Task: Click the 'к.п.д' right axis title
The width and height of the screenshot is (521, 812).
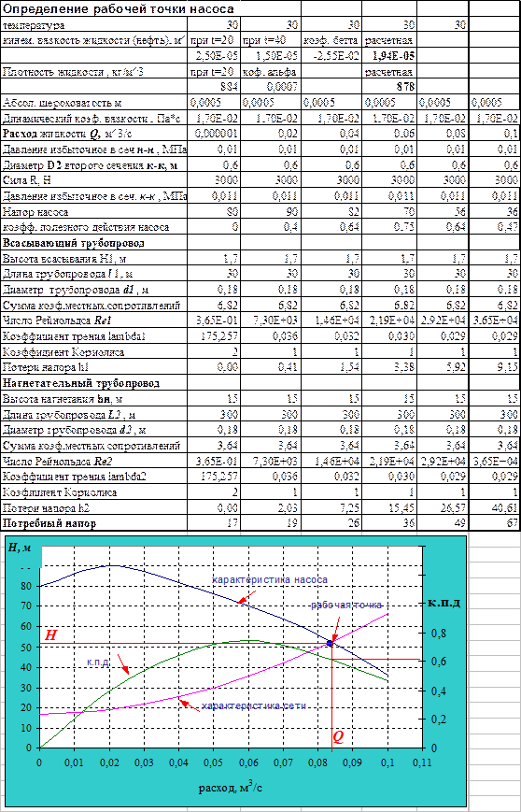Action: click(445, 604)
